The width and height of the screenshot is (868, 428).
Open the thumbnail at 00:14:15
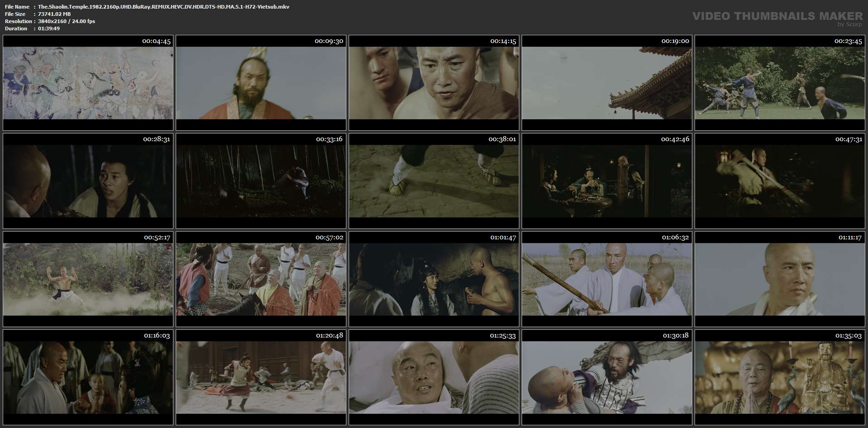click(x=434, y=83)
